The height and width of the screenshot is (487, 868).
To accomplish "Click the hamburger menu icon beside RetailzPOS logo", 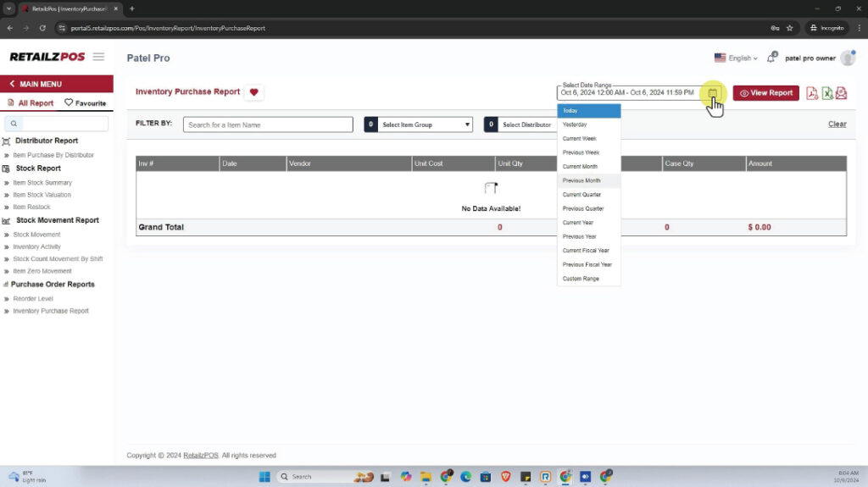I will 99,58.
